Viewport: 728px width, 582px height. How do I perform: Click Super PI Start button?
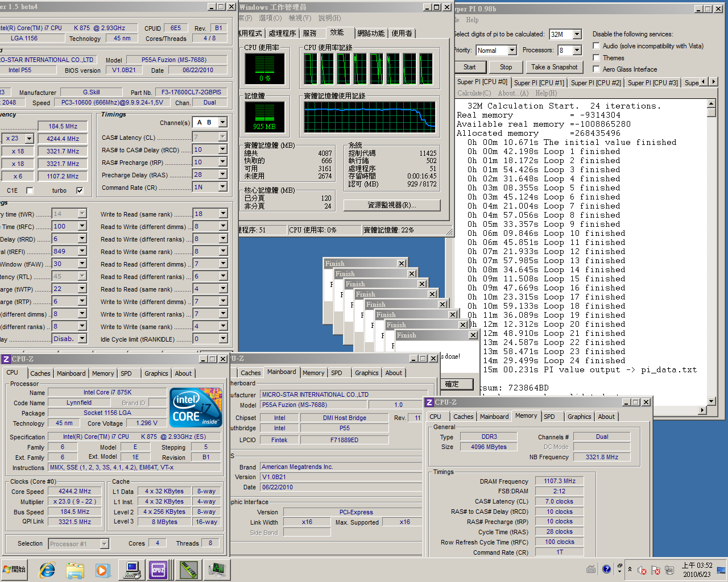click(470, 67)
